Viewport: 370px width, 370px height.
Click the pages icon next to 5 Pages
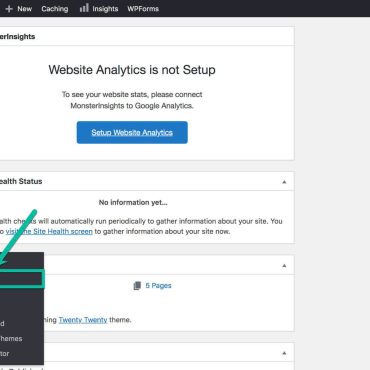(137, 286)
